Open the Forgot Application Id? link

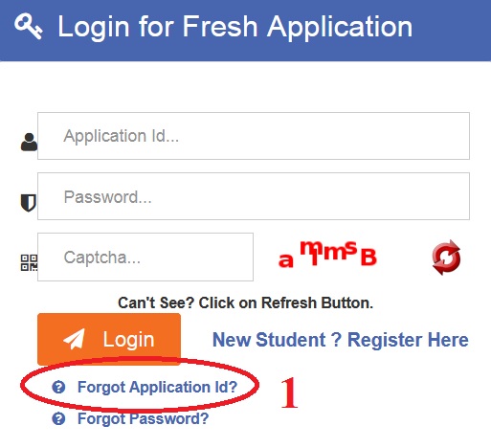(157, 388)
